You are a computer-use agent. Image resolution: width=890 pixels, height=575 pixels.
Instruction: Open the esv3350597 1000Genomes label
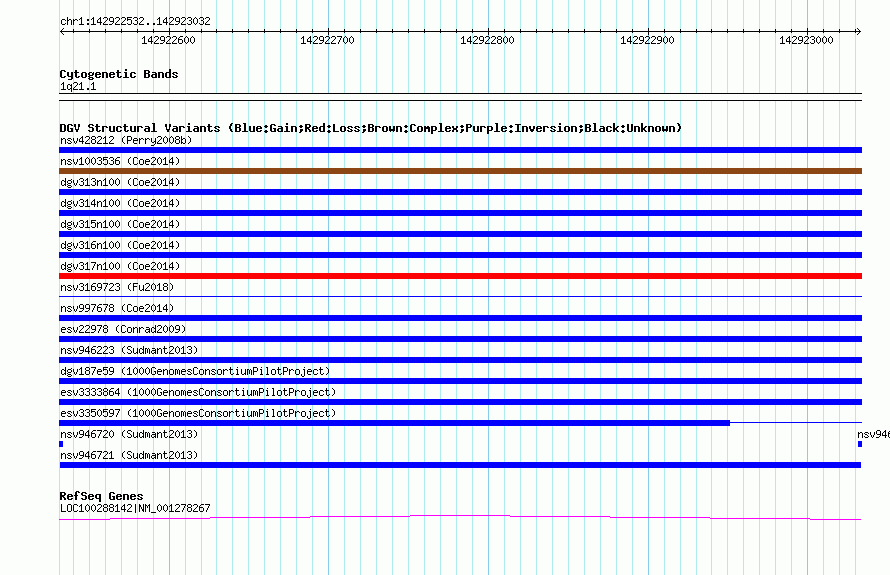click(198, 413)
